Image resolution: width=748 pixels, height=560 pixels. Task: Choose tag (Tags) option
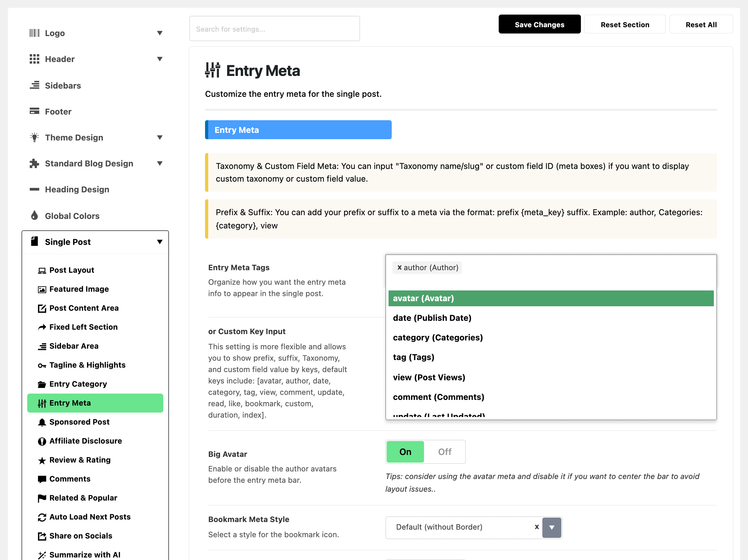(551, 357)
